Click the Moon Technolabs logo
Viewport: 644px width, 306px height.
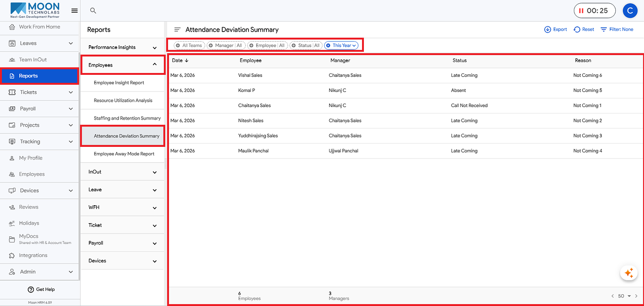35,9
